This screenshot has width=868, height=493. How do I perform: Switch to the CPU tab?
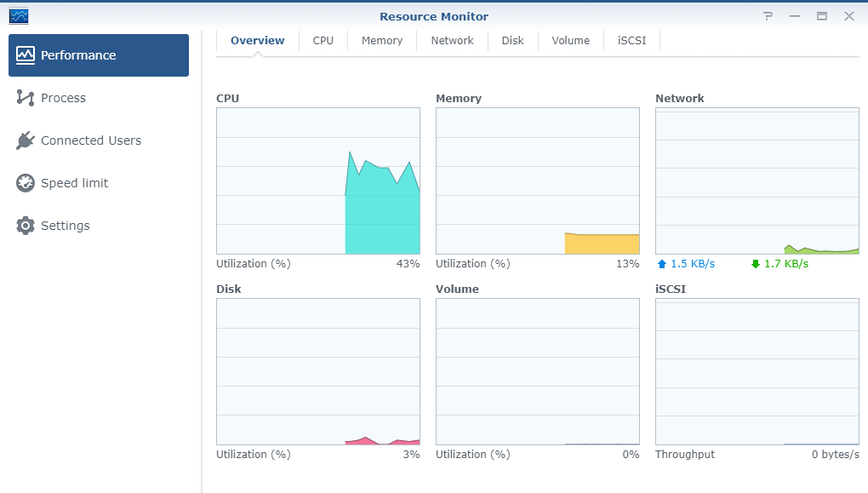(x=323, y=41)
